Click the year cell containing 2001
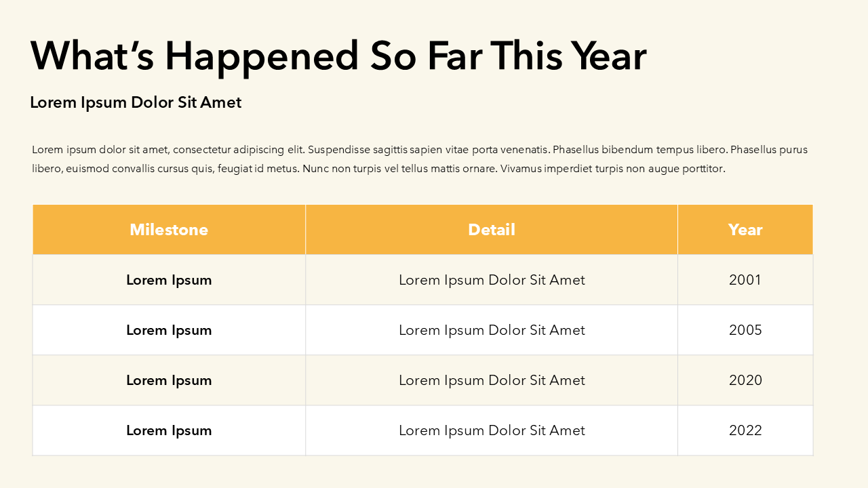868x488 pixels. pyautogui.click(x=745, y=280)
